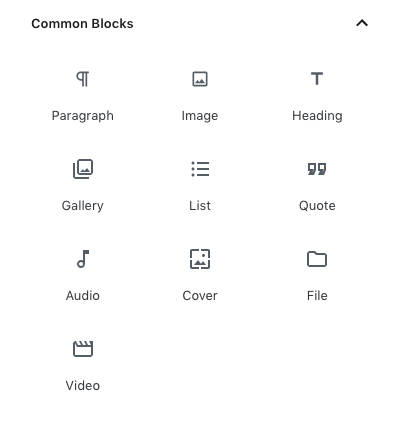
Task: Add a File block folder icon
Action: point(317,259)
